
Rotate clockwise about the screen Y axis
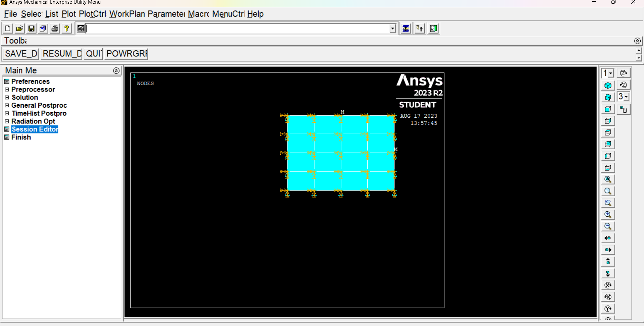coord(608,309)
